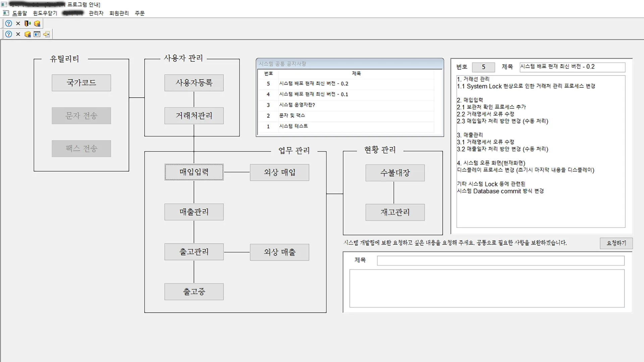Open 수불대장 under 현황 관리

click(x=395, y=173)
